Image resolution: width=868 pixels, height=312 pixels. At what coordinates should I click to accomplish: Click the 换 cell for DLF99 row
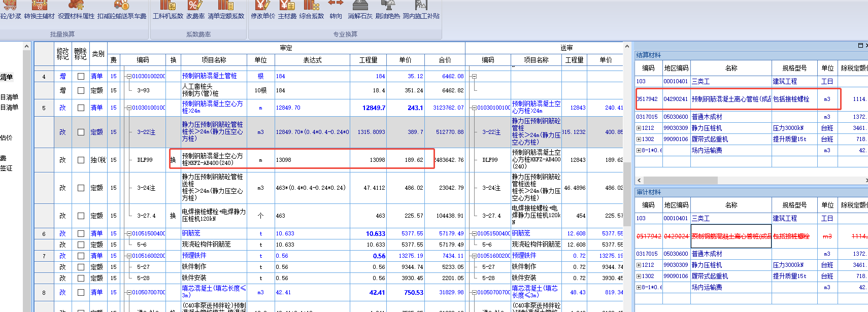coord(173,160)
